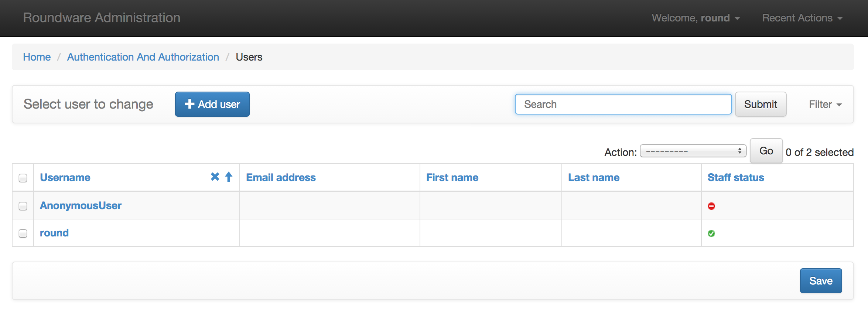The height and width of the screenshot is (314, 868).
Task: Check the round user row checkbox
Action: pyautogui.click(x=23, y=233)
